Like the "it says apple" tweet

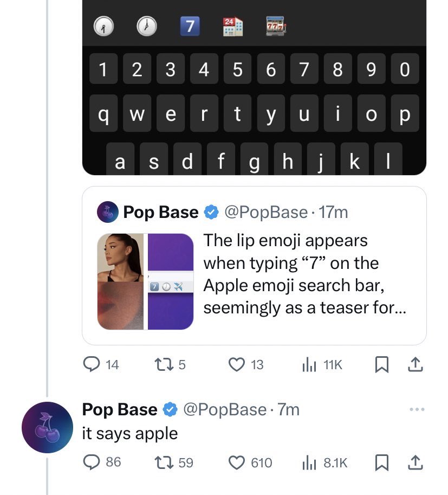click(237, 463)
